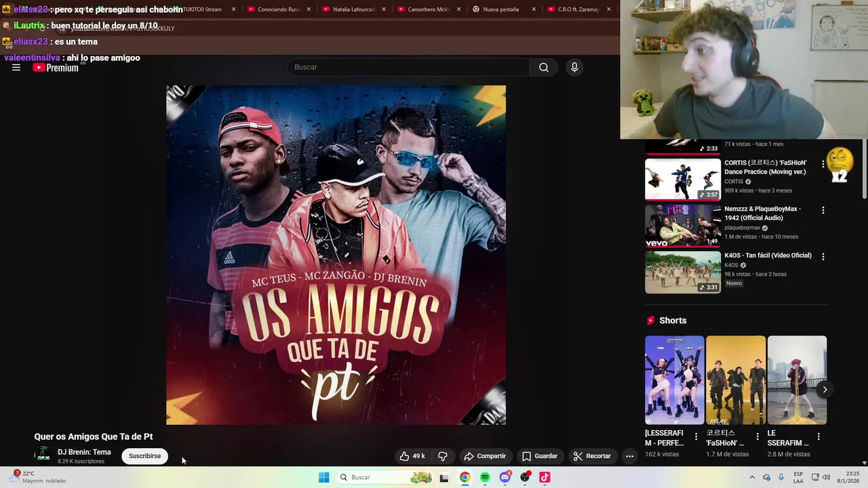Open the YouTube hamburger guide menu
868x488 pixels.
[x=16, y=67]
